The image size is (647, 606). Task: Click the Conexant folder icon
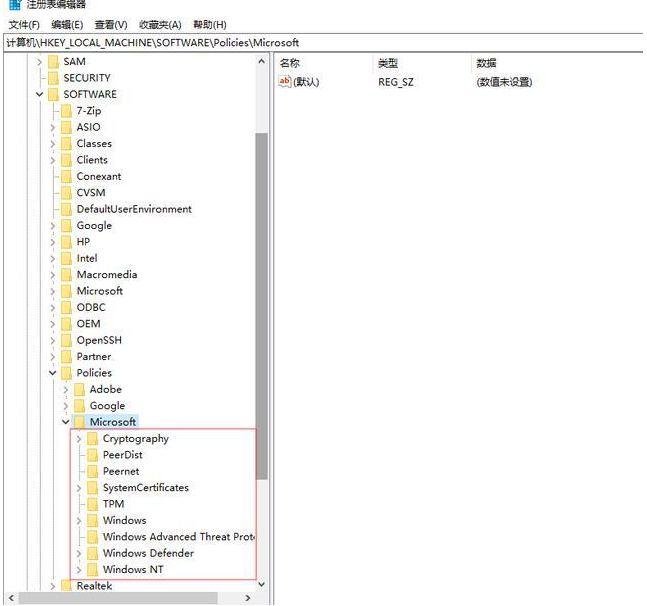pyautogui.click(x=66, y=177)
